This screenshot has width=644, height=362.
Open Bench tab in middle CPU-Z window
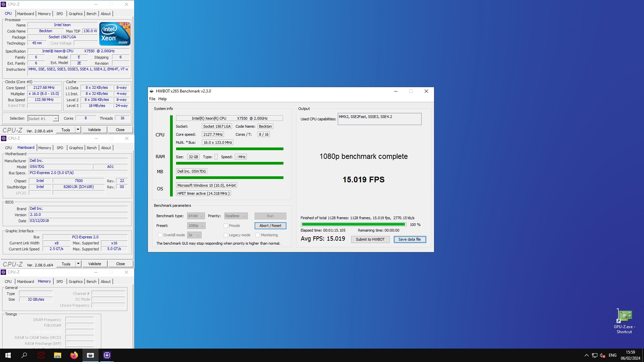tap(92, 148)
